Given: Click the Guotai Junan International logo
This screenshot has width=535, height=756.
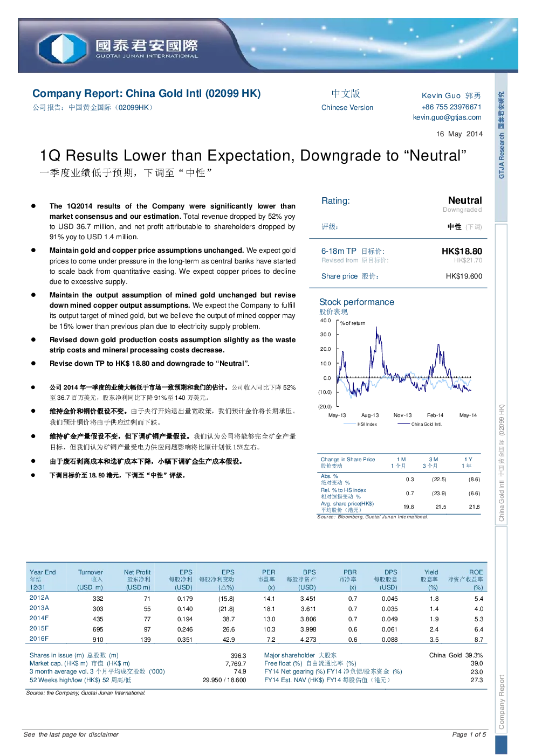Looking at the screenshot, I should pyautogui.click(x=118, y=48).
